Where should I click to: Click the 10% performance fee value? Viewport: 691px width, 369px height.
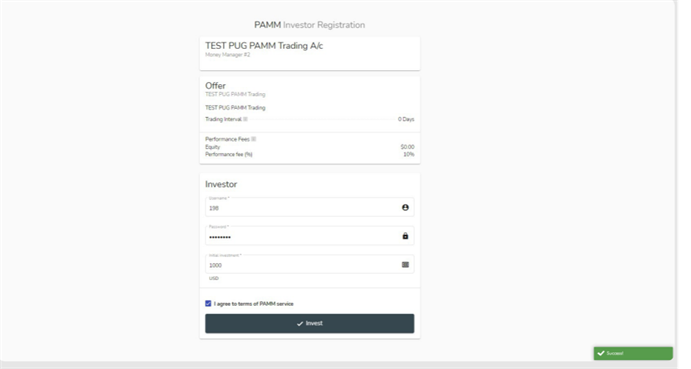point(409,154)
